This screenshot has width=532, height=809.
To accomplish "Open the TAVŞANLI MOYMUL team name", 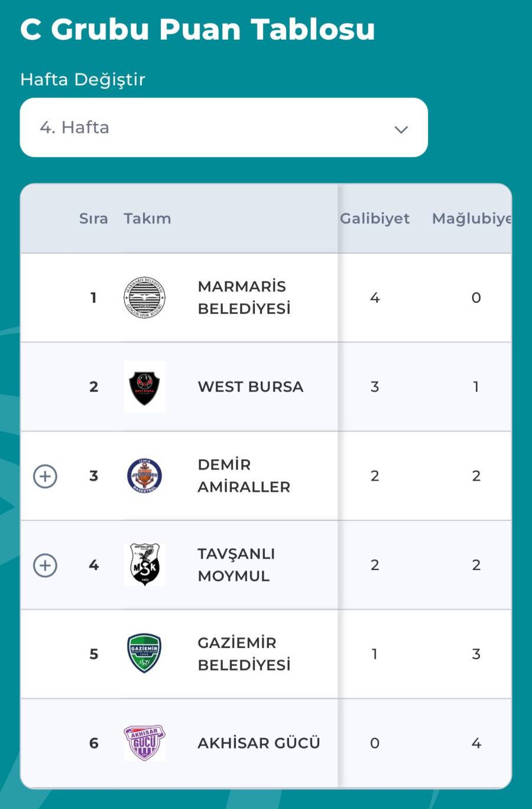I will [236, 565].
